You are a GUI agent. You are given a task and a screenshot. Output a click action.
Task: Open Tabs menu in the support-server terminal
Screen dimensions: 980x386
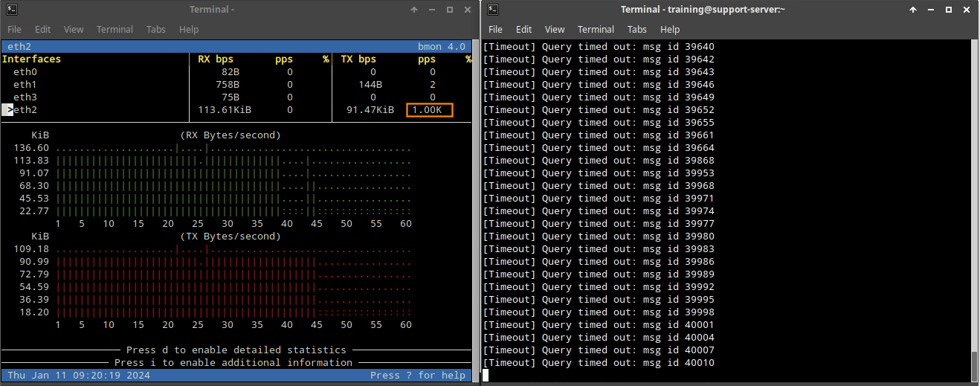point(637,30)
